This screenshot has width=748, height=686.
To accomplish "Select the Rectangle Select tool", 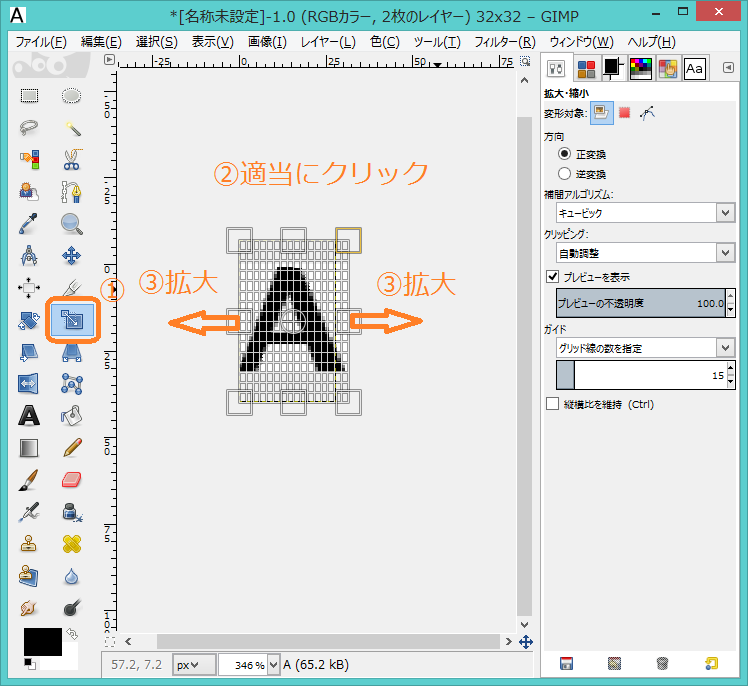I will (29, 96).
